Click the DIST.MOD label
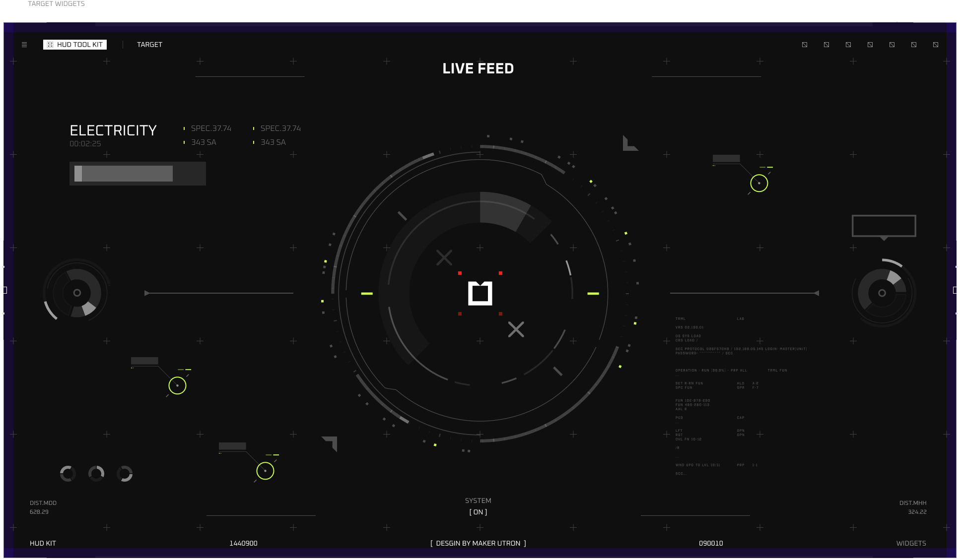960x560 pixels. [x=43, y=503]
